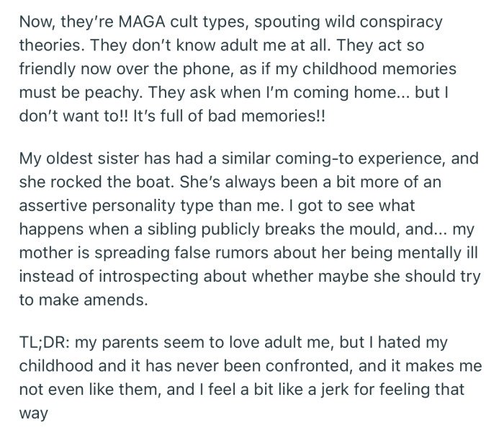Click the word "assertive" at line start

click(53, 205)
